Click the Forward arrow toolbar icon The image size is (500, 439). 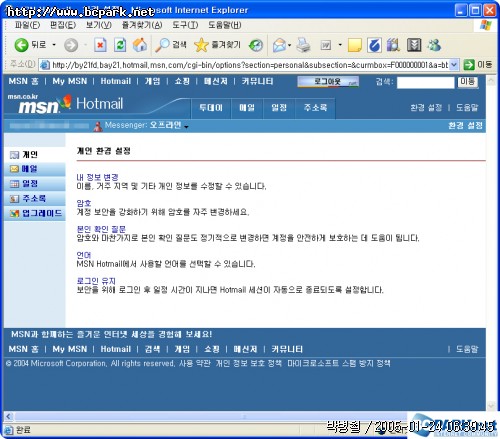click(71, 45)
